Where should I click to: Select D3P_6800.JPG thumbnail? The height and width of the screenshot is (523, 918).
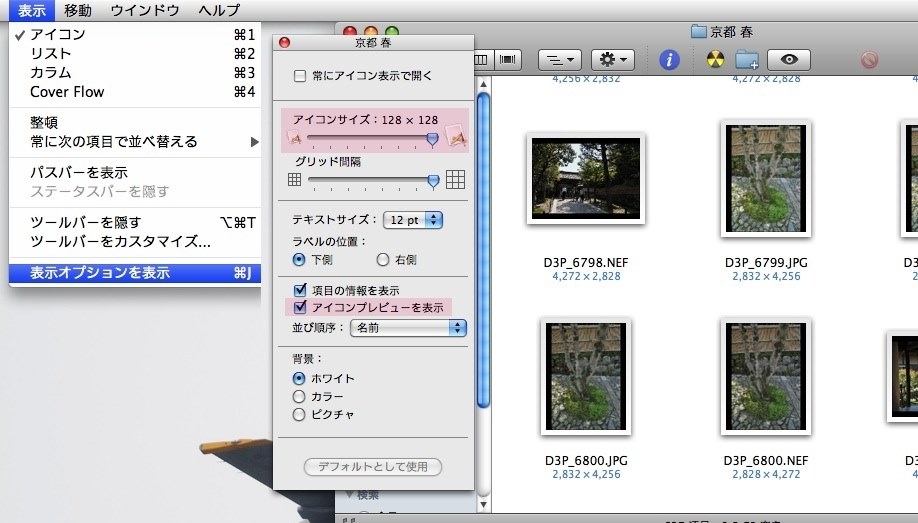pos(585,377)
